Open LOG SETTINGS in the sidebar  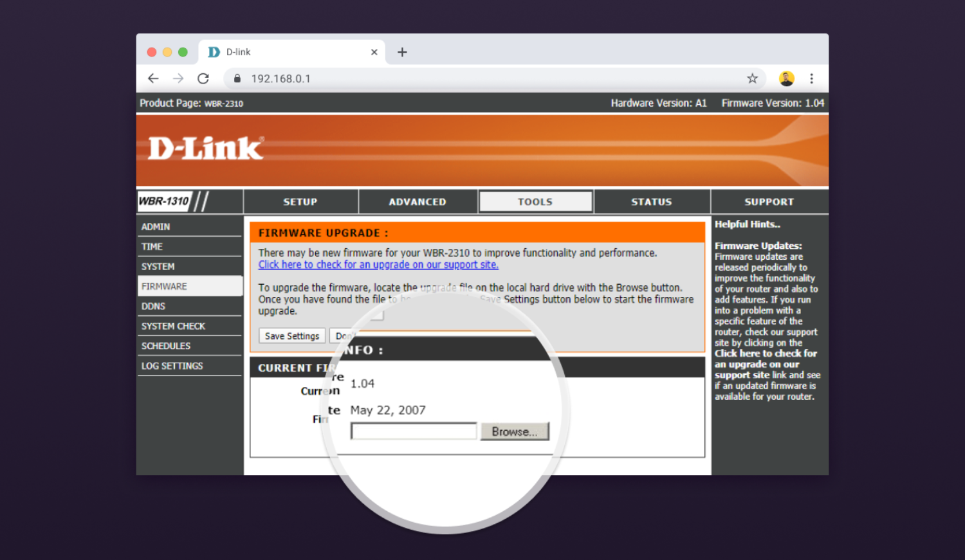pos(189,366)
